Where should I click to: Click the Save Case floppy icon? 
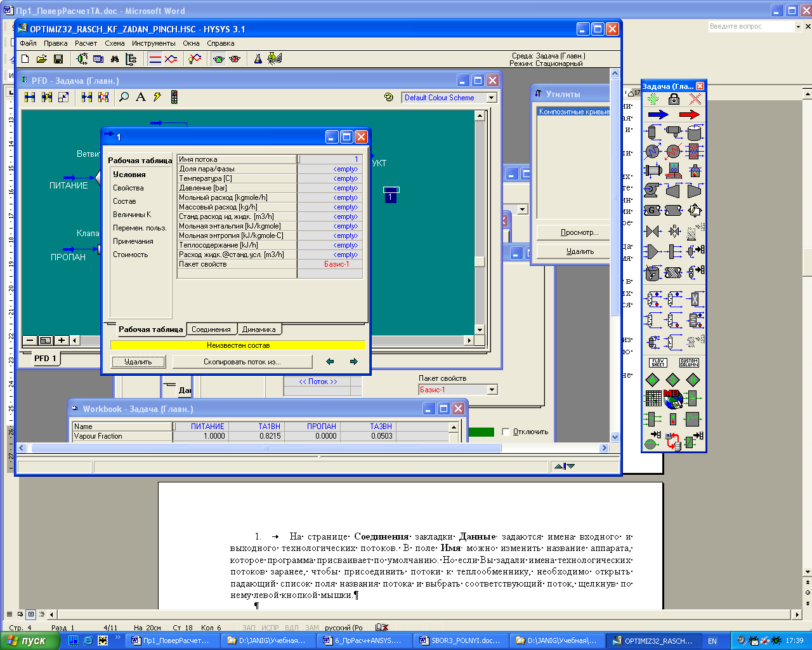[58, 59]
